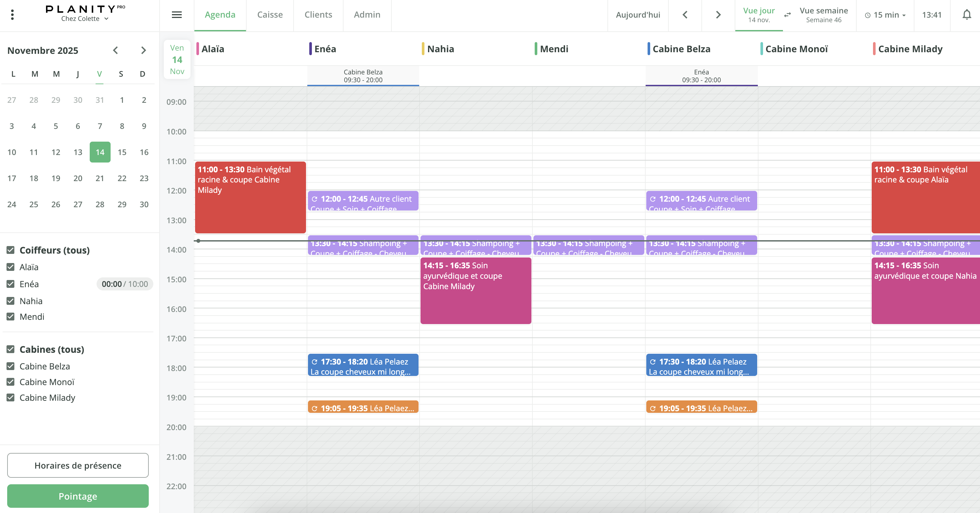The image size is (980, 513).
Task: Toggle the Cabine Monoï checkbox
Action: tap(11, 382)
